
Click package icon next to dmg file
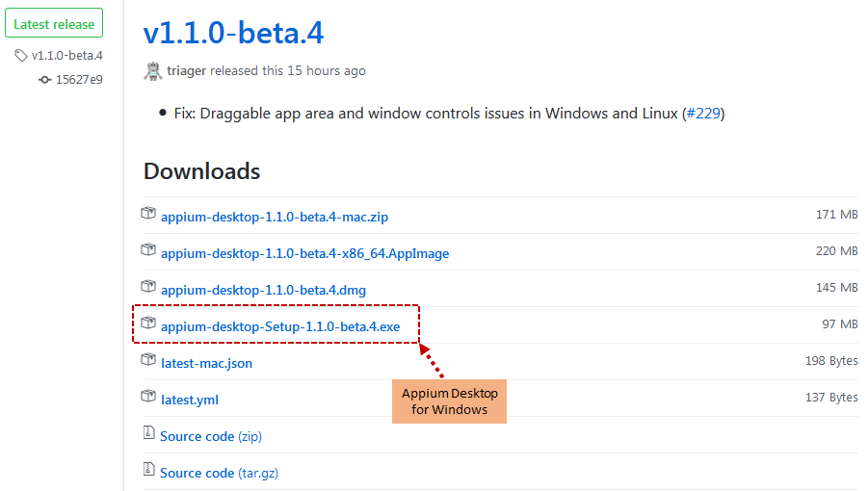click(x=148, y=286)
